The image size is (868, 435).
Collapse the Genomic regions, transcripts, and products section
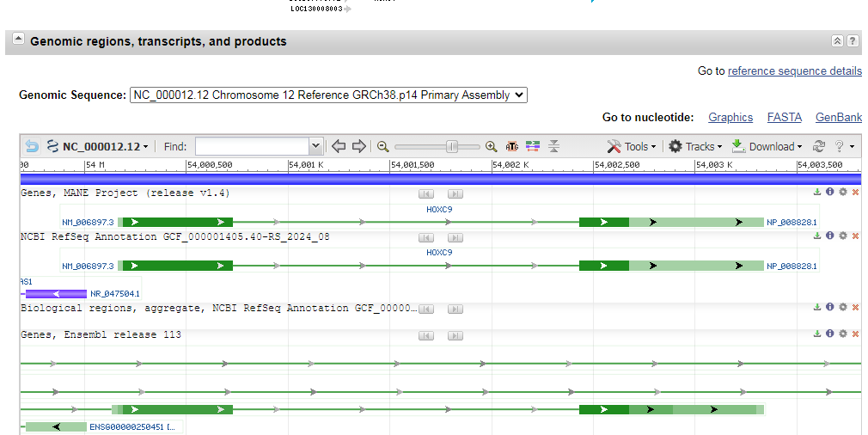pyautogui.click(x=18, y=39)
